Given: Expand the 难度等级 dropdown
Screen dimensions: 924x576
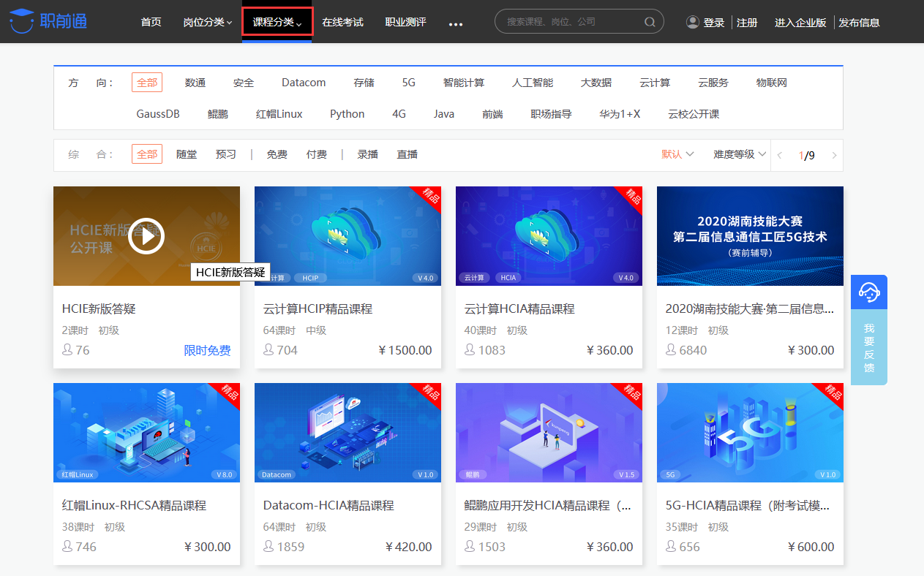Looking at the screenshot, I should (737, 154).
